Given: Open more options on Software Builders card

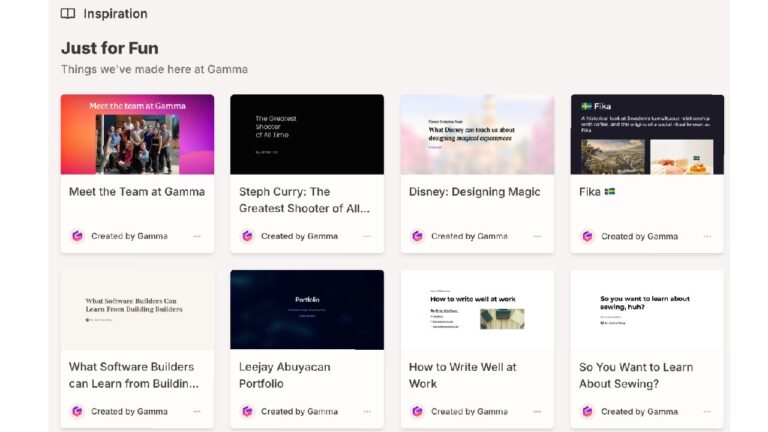Looking at the screenshot, I should pos(197,411).
